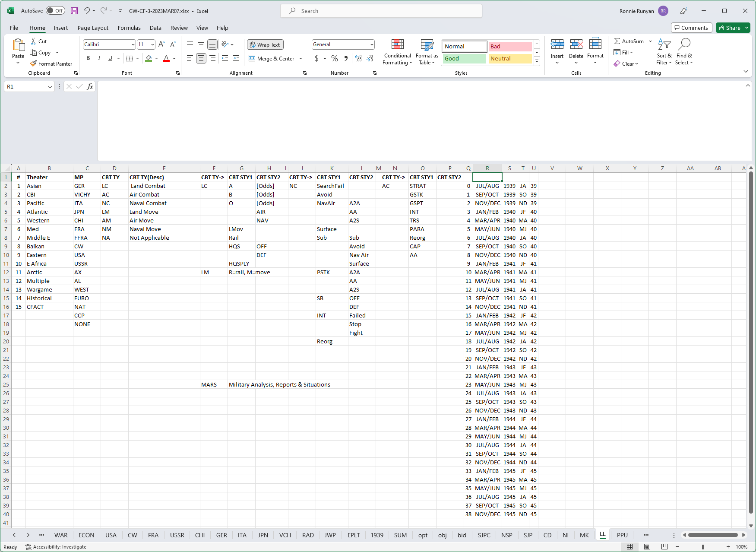This screenshot has width=756, height=552.
Task: Click the Search box in title bar
Action: point(381,11)
